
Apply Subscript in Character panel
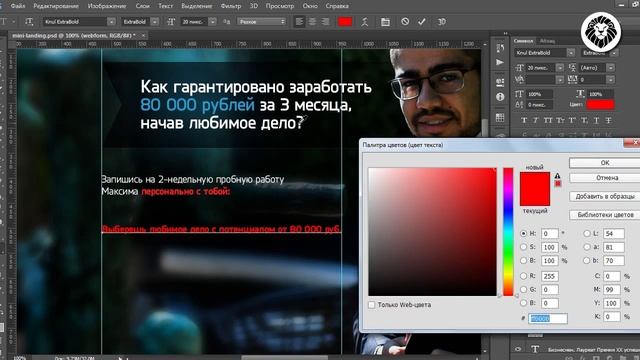(584, 120)
